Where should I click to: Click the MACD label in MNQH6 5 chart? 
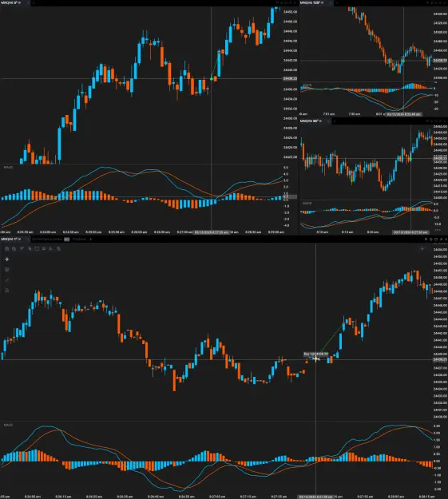click(x=8, y=167)
